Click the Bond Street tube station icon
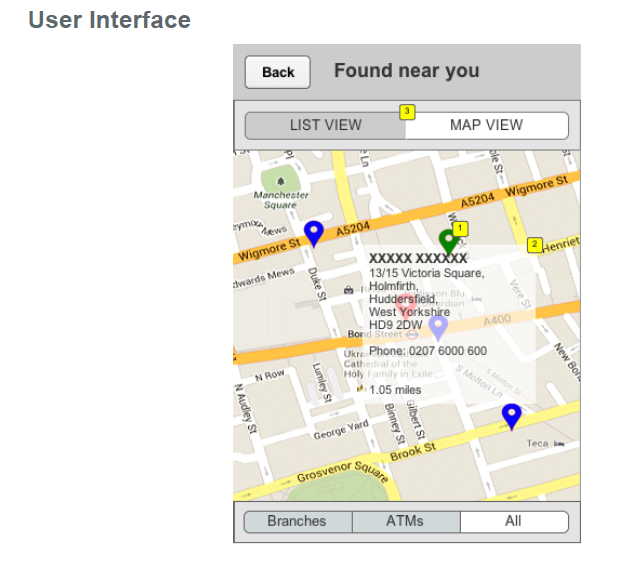This screenshot has width=631, height=570. pos(412,335)
